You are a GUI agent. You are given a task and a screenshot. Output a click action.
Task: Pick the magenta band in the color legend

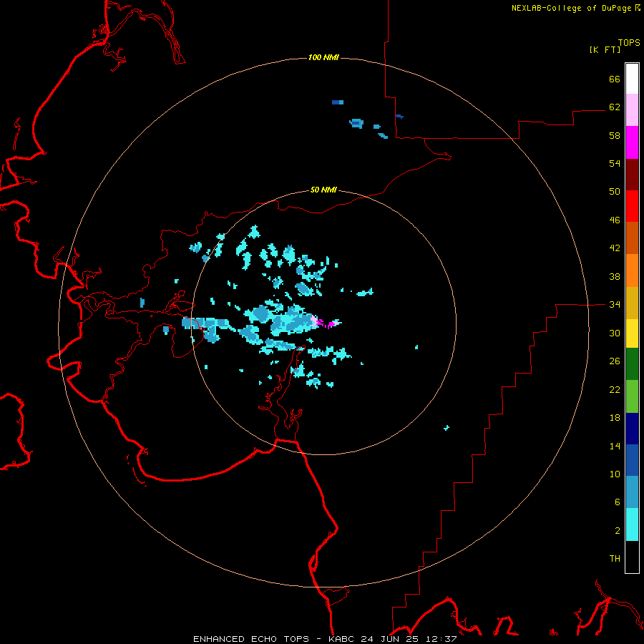click(632, 142)
